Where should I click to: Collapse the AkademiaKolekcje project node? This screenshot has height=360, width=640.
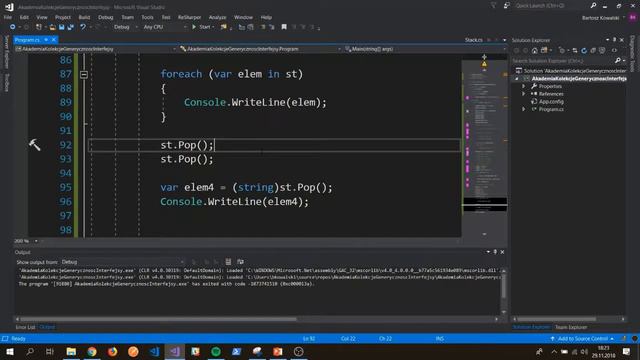(x=517, y=78)
